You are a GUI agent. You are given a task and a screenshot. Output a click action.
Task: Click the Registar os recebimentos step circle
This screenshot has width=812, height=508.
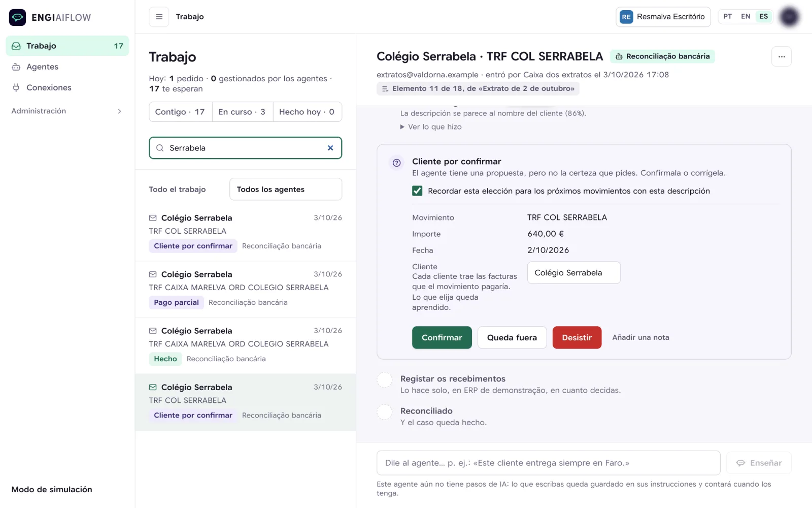[385, 380]
